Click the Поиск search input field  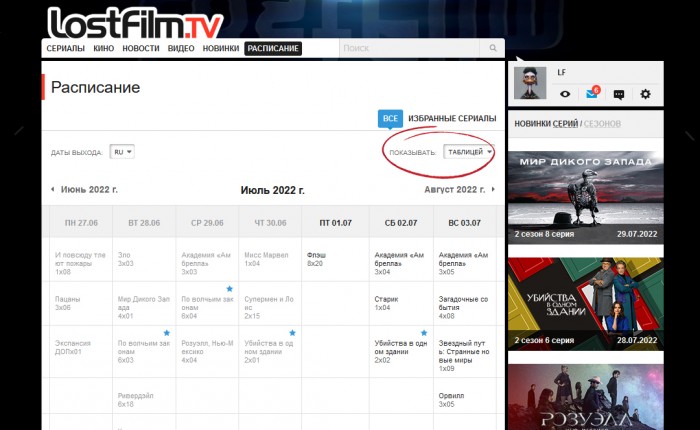(x=410, y=48)
